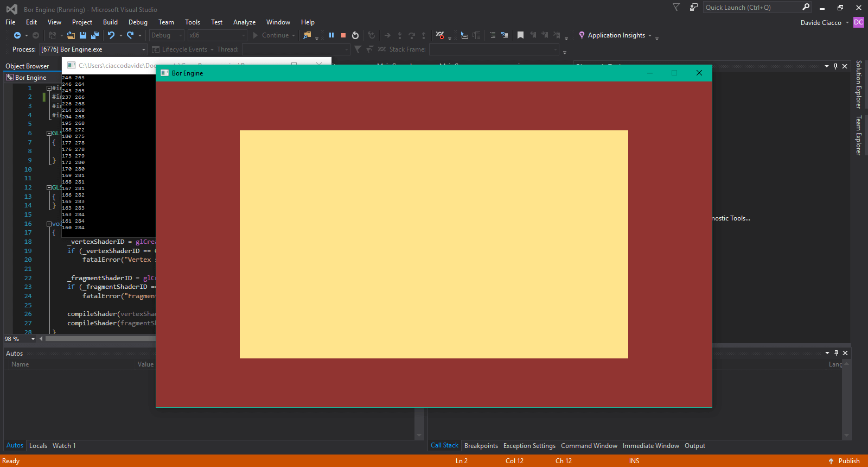Stop debugging with the red square
Viewport: 868px width, 467px height.
pyautogui.click(x=343, y=35)
